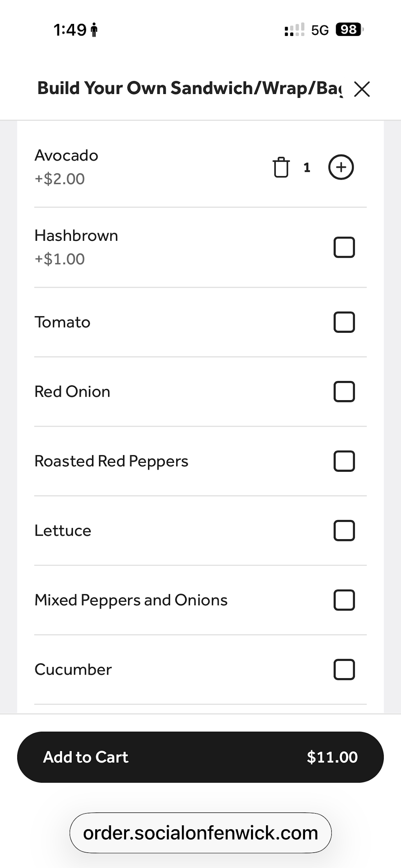Tap the battery level indicator

click(350, 30)
